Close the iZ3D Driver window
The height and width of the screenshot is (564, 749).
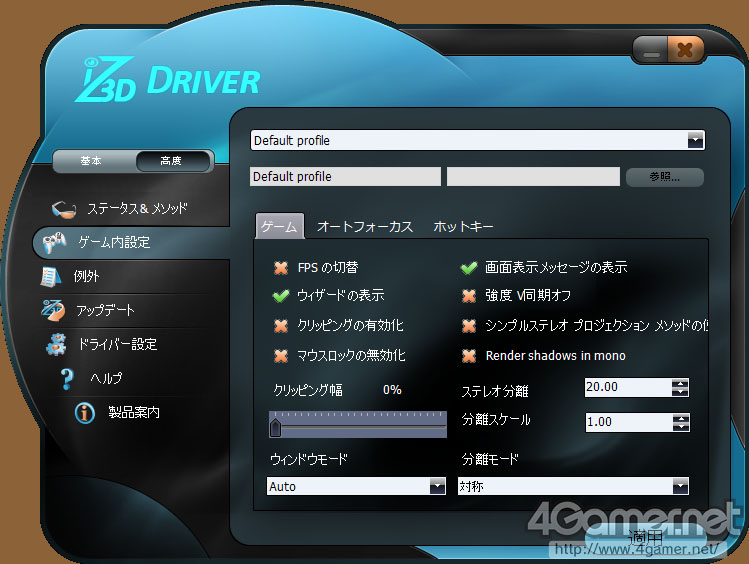click(685, 50)
